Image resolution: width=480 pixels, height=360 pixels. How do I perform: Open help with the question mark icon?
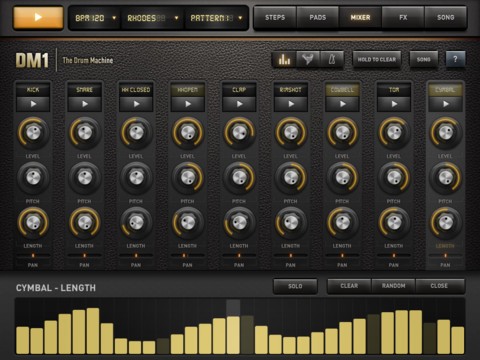tap(455, 60)
